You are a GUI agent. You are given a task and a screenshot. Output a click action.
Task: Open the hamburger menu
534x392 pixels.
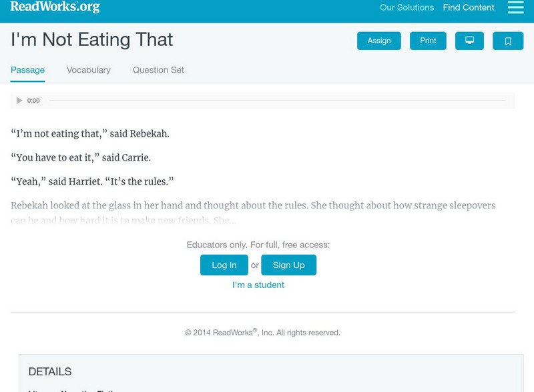coord(515,7)
